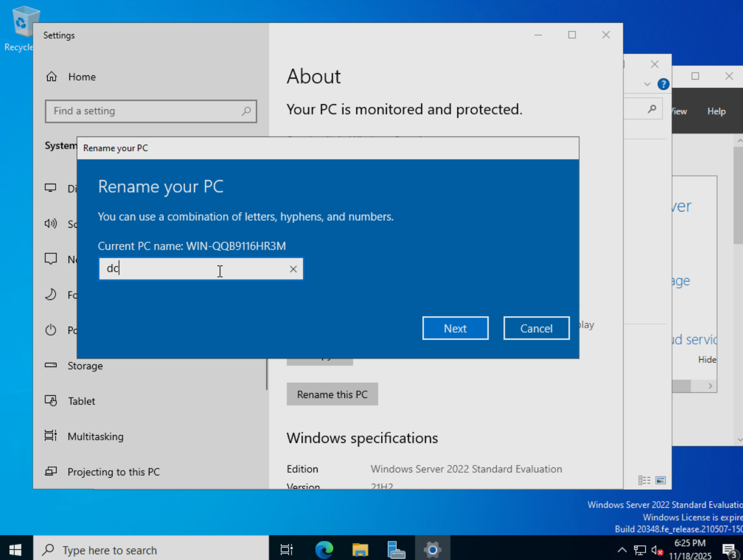Open Task View on taskbar
This screenshot has height=560, width=743.
[x=287, y=549]
